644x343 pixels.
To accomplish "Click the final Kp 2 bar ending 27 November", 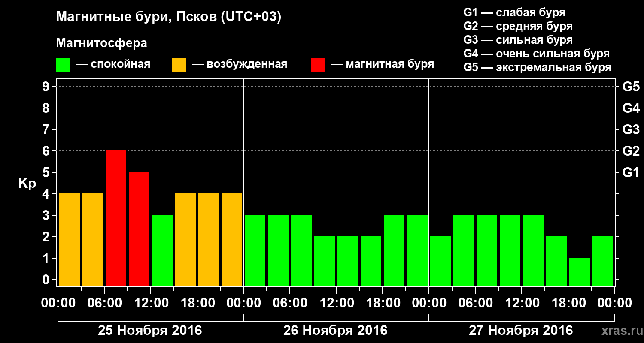I will point(603,262).
